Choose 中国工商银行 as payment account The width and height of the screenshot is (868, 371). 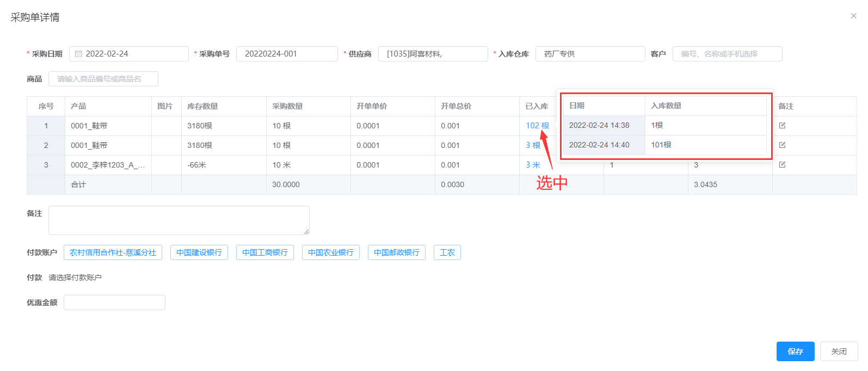[265, 252]
